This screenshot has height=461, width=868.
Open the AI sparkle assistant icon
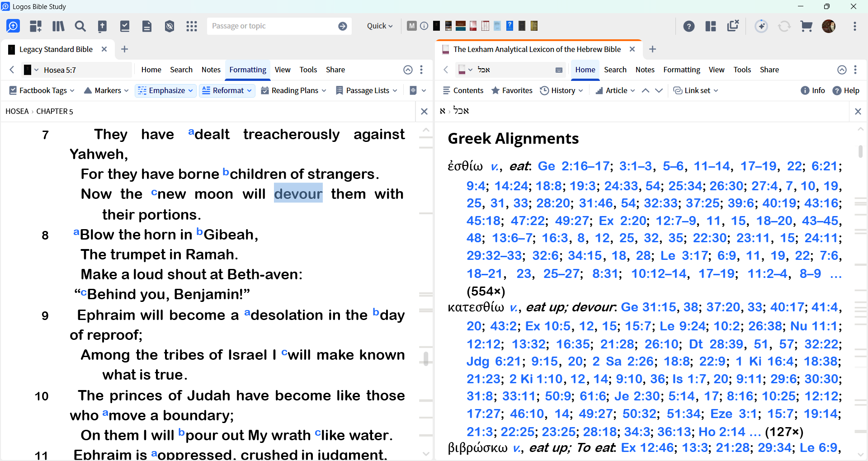click(x=761, y=26)
